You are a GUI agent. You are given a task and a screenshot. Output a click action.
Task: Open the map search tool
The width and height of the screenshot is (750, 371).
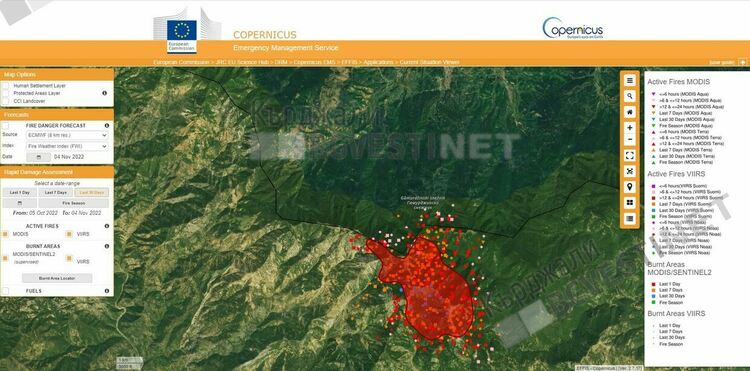pyautogui.click(x=629, y=96)
